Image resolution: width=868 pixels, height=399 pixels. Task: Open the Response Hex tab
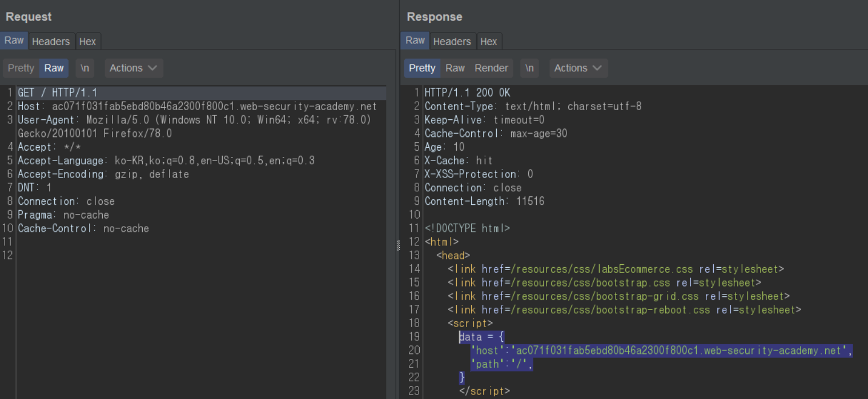coord(488,41)
